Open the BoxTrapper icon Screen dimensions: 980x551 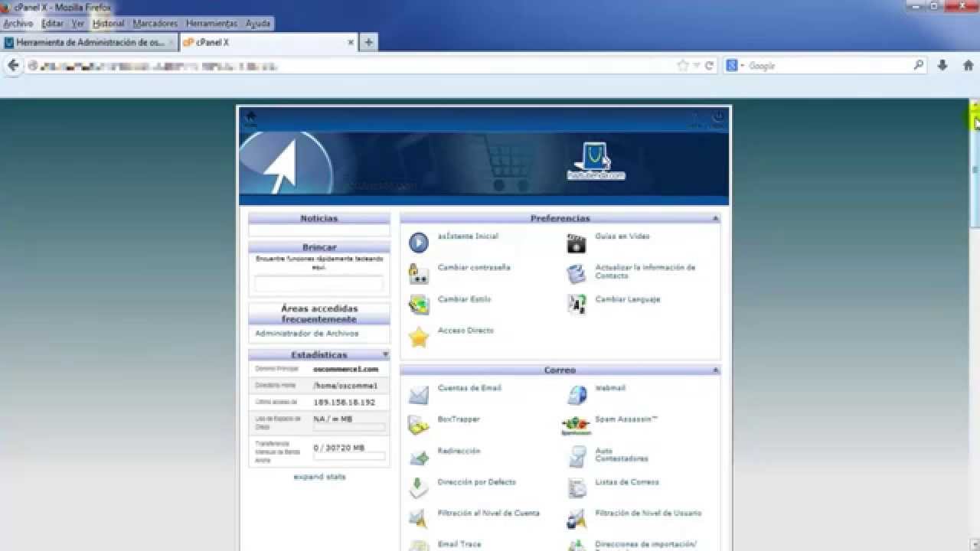tap(419, 425)
